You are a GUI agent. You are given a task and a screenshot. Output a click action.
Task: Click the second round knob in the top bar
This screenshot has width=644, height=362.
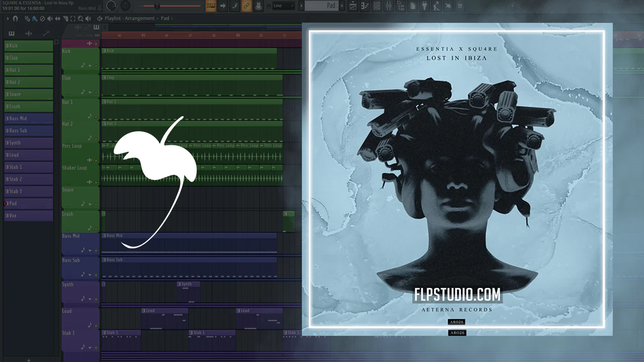125,6
